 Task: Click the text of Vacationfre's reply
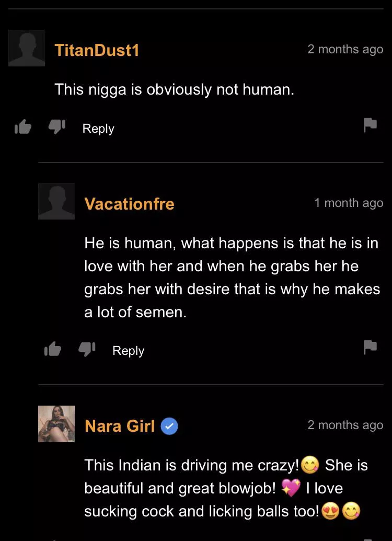click(232, 278)
